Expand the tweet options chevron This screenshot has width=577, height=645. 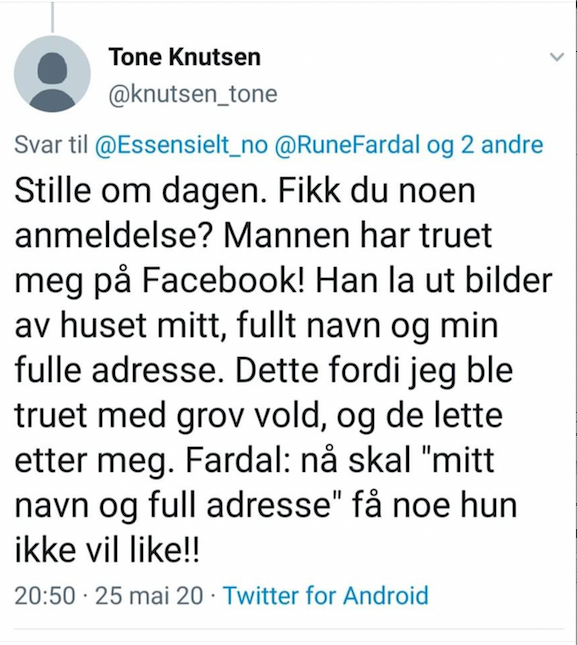click(557, 57)
